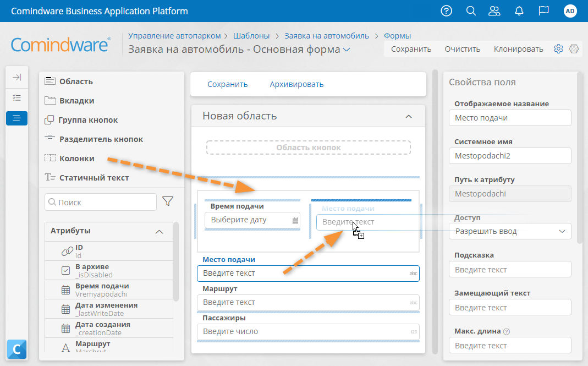The width and height of the screenshot is (588, 366).
Task: Click Сохранить in top toolbar
Action: click(x=411, y=49)
